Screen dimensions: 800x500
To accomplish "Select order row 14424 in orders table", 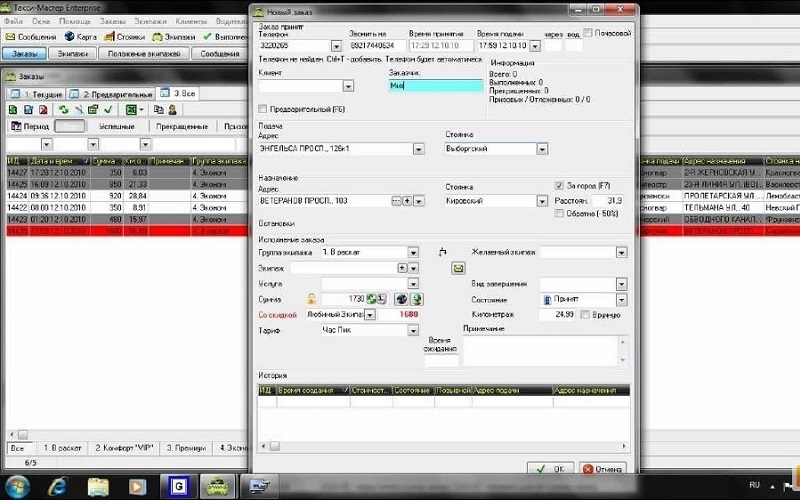I will 127,196.
